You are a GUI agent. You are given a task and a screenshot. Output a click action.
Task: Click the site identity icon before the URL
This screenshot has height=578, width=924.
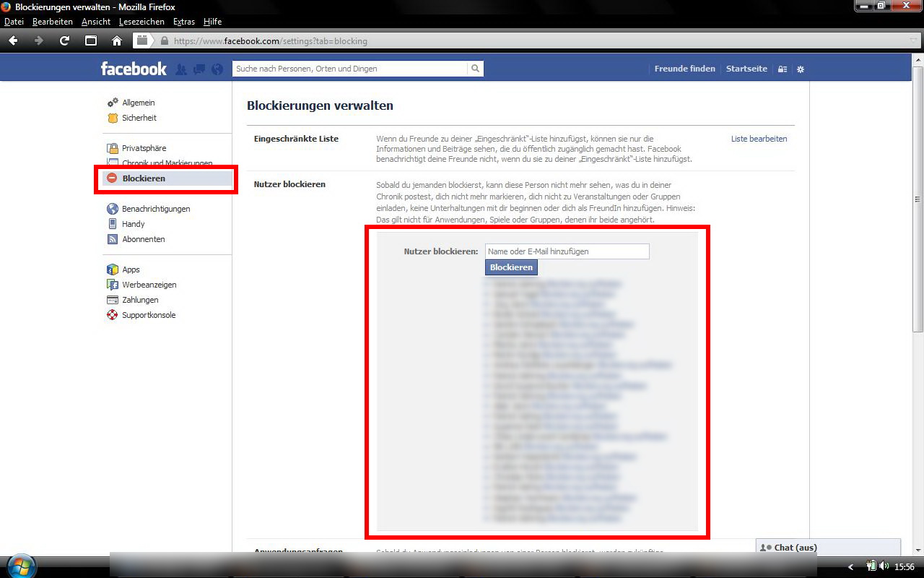[142, 40]
